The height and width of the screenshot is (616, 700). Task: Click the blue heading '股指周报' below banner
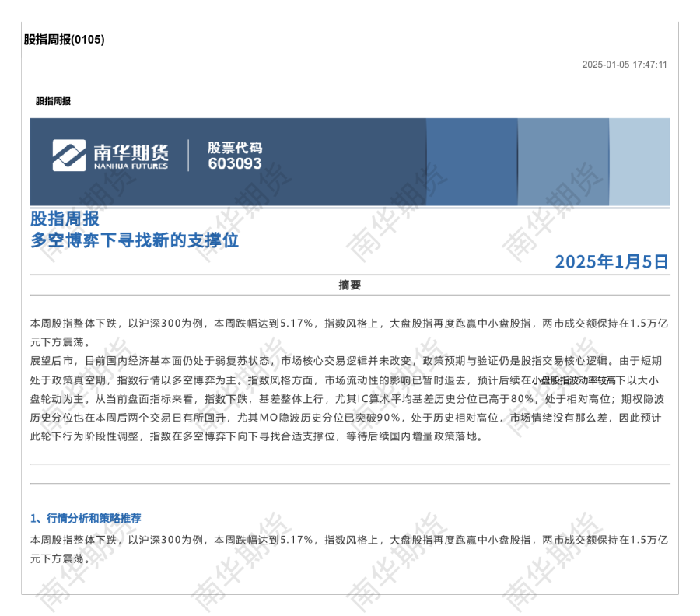click(x=65, y=219)
